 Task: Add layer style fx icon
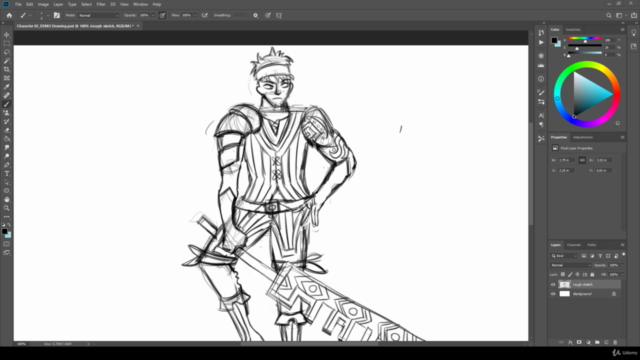pos(570,342)
